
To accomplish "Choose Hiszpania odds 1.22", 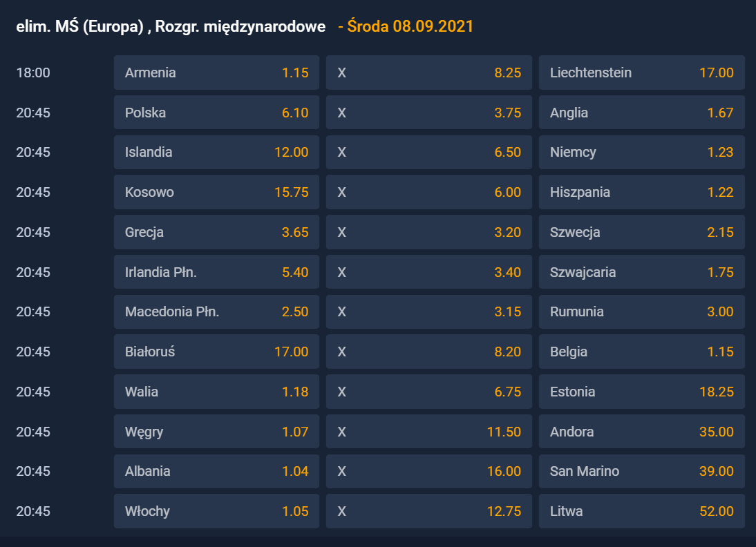I will coord(642,192).
